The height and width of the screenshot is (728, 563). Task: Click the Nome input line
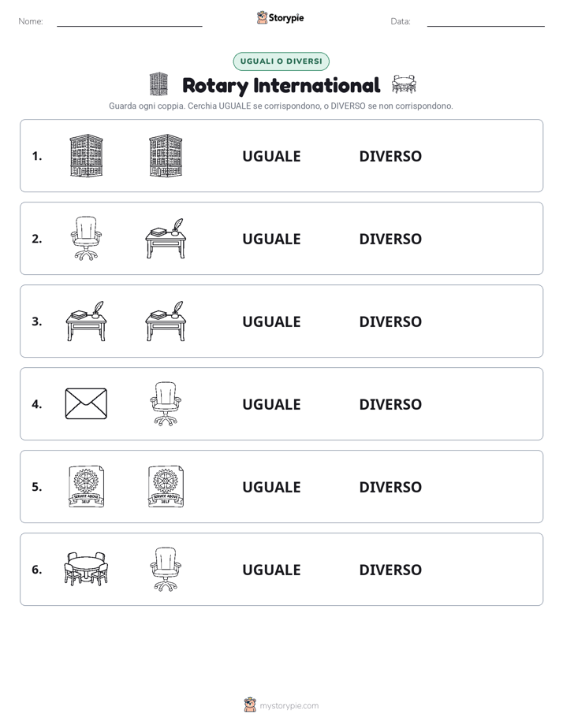point(129,22)
